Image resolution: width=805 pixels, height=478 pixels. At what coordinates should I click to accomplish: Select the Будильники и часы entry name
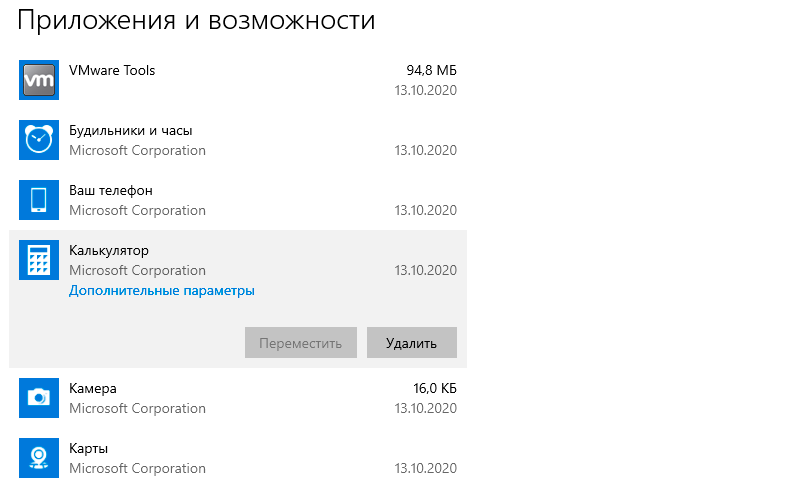(131, 131)
